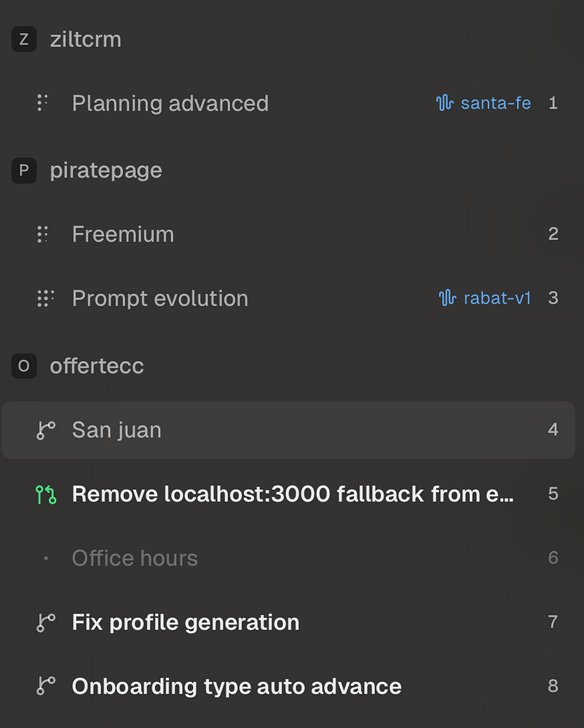Click the piratepage P workspace badge icon
This screenshot has height=728, width=584.
pyautogui.click(x=23, y=170)
